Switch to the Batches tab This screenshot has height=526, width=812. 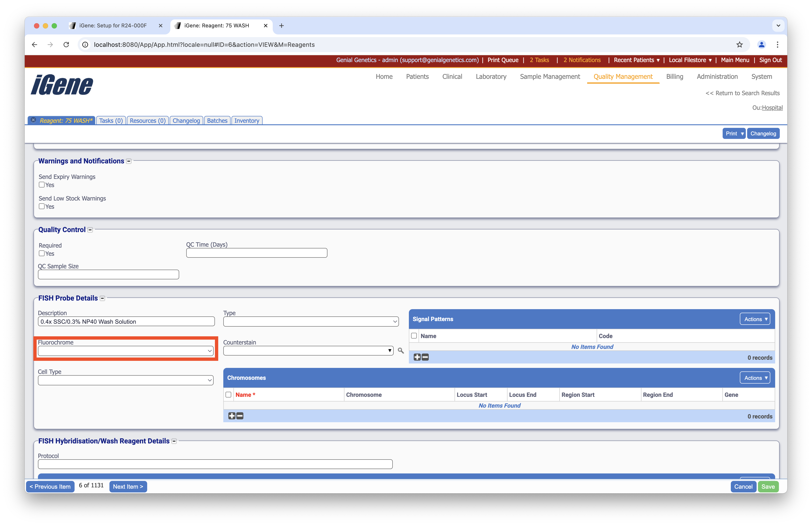click(x=217, y=121)
